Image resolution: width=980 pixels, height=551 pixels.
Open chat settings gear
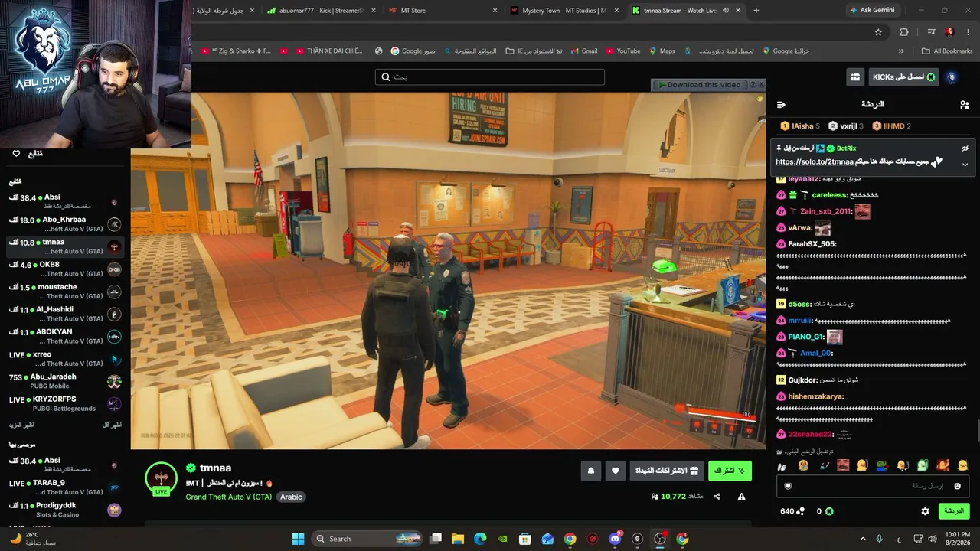click(x=925, y=511)
